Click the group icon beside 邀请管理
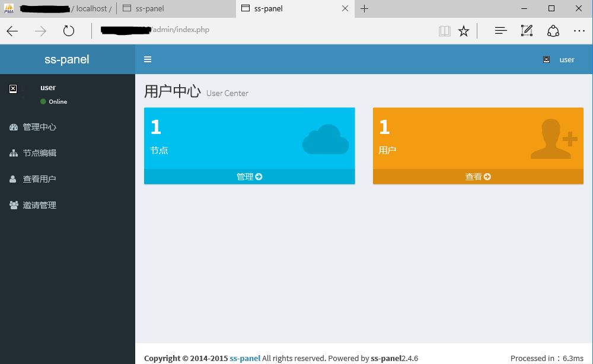 coord(14,205)
